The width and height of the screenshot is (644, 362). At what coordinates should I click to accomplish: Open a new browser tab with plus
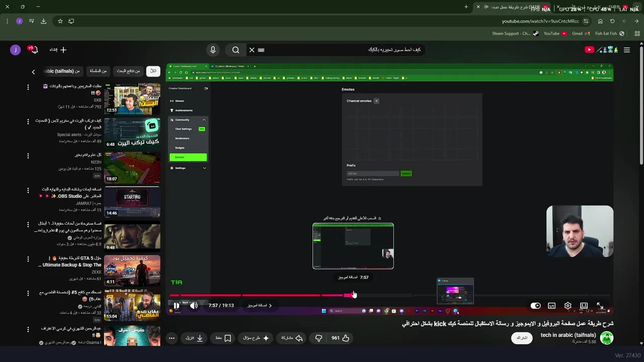[x=466, y=7]
